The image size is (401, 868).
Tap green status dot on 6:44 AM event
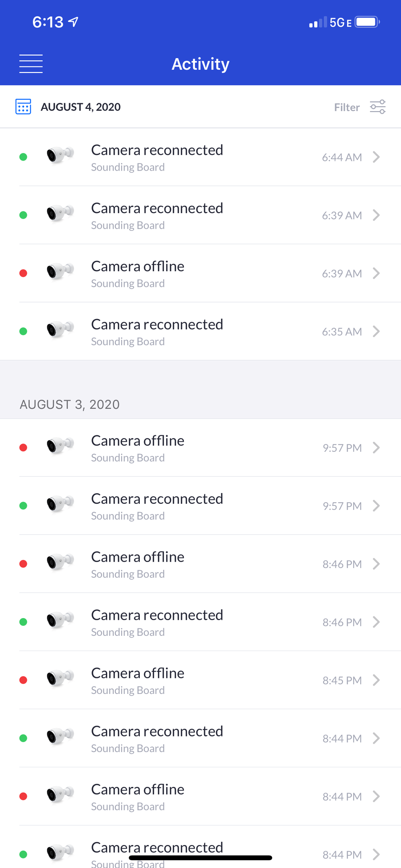tap(23, 157)
